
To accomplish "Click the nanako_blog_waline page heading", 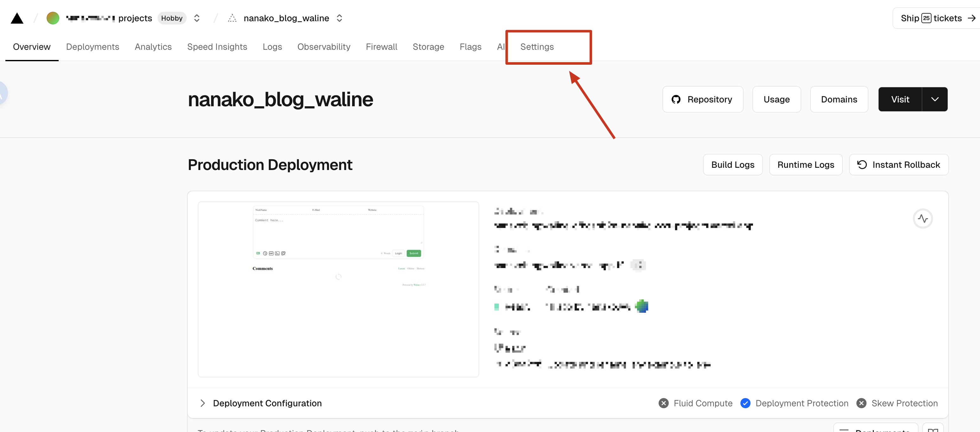I will [x=280, y=99].
